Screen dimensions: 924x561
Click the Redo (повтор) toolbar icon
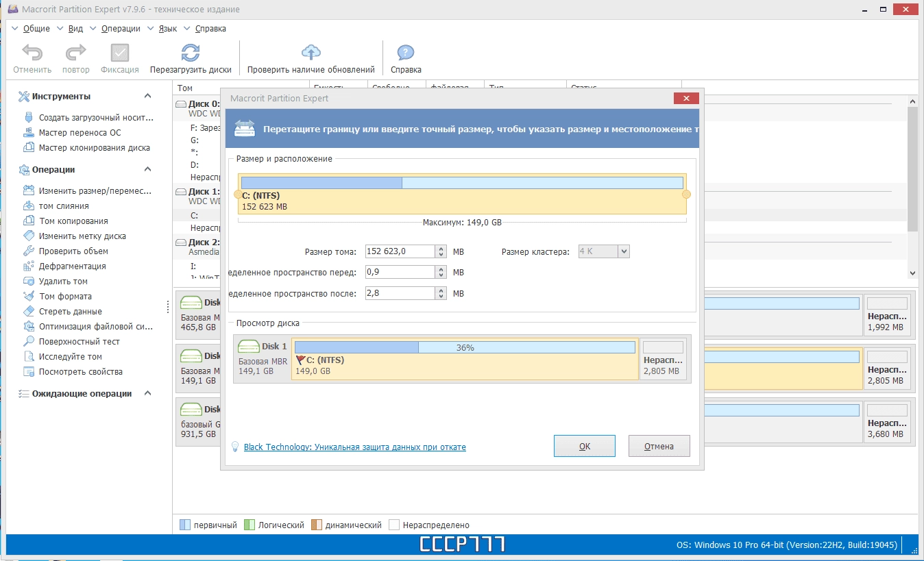pyautogui.click(x=75, y=53)
